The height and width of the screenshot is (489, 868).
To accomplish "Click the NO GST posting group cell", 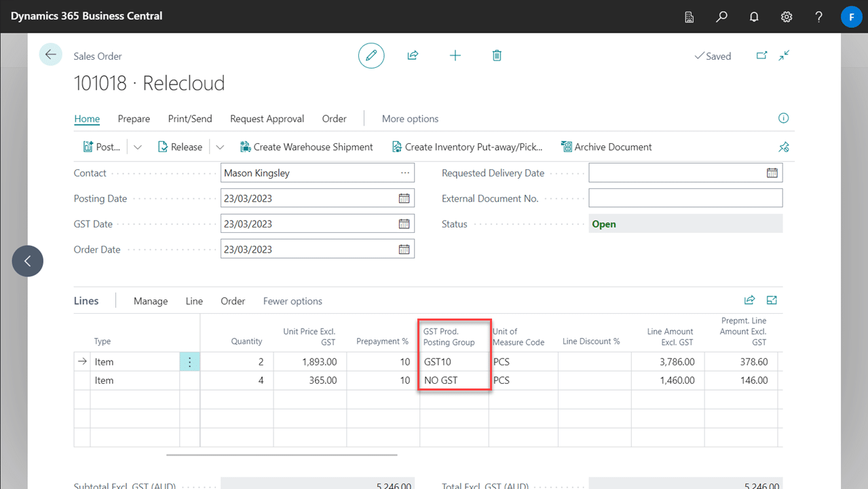I will [454, 380].
